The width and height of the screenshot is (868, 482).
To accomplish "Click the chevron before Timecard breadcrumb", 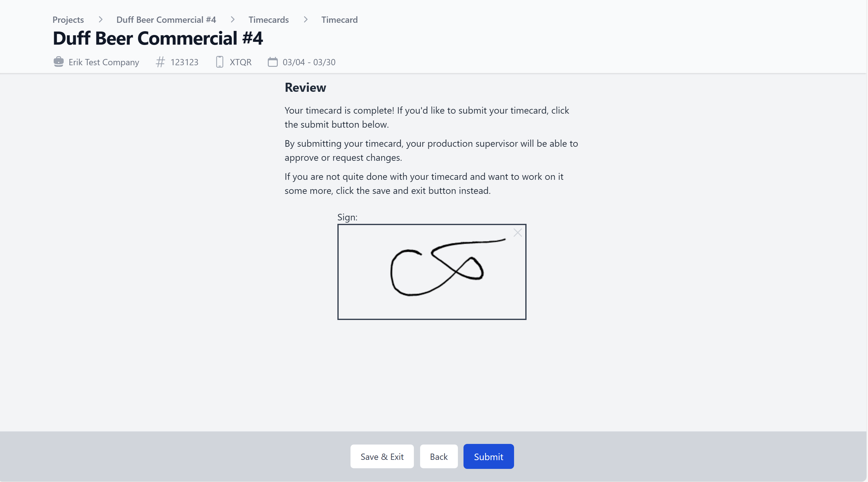I will tap(306, 20).
